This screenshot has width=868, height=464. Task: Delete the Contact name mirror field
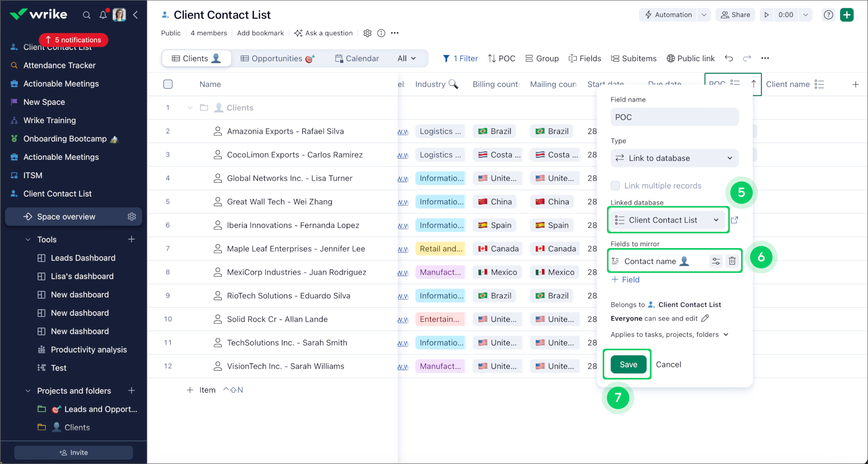click(x=732, y=261)
